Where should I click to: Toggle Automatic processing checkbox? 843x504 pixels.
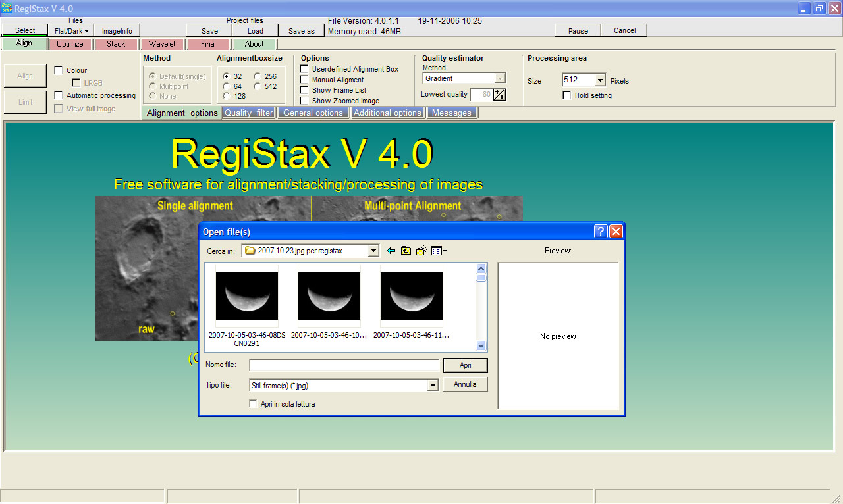tap(59, 95)
